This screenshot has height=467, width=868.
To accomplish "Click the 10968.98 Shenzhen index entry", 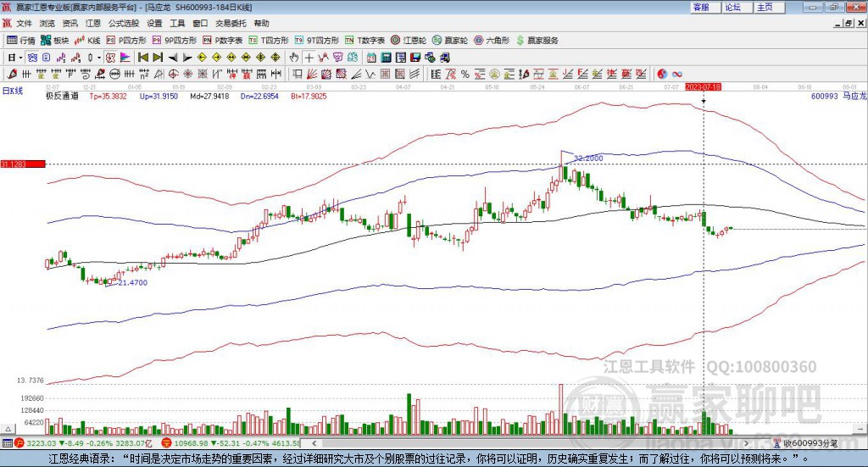I will pos(231,443).
